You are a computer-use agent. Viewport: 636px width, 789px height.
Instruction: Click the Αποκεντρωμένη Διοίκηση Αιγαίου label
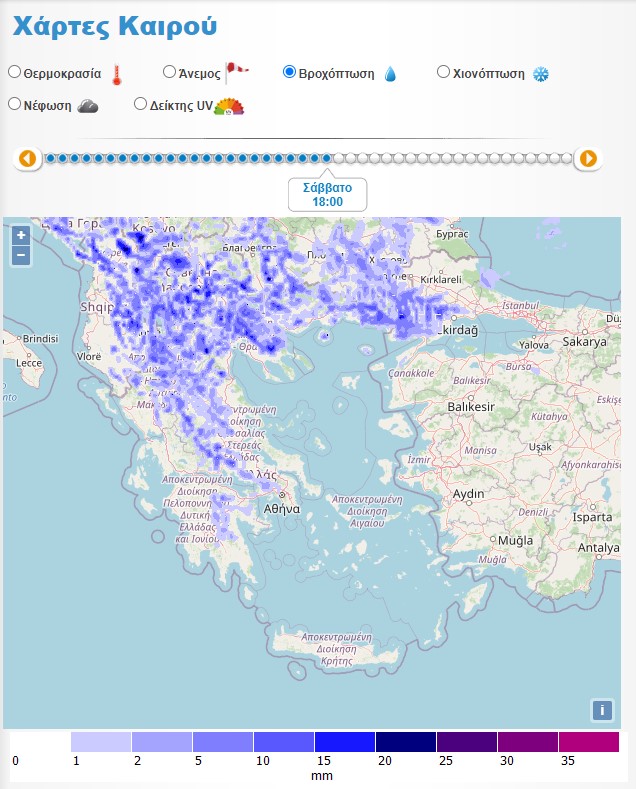coord(367,511)
